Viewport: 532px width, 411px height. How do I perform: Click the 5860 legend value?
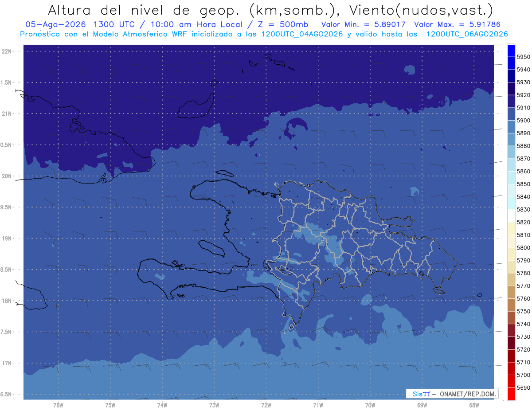click(524, 172)
